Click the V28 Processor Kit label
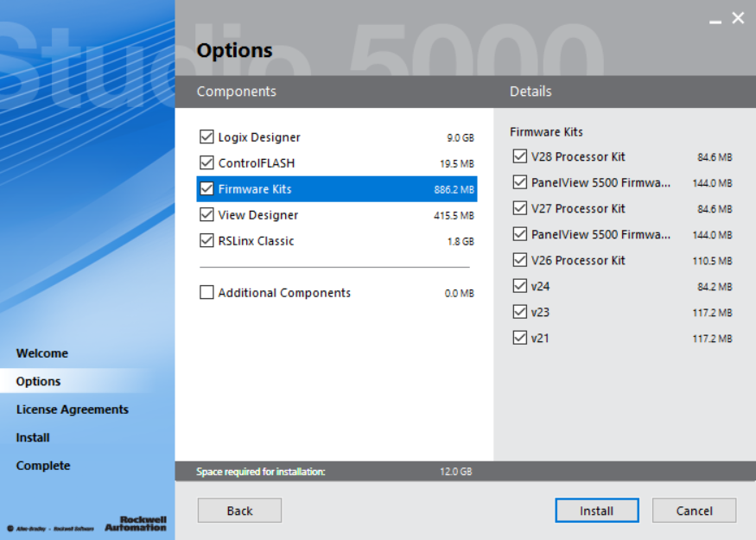Viewport: 756px width, 540px height. 578,156
